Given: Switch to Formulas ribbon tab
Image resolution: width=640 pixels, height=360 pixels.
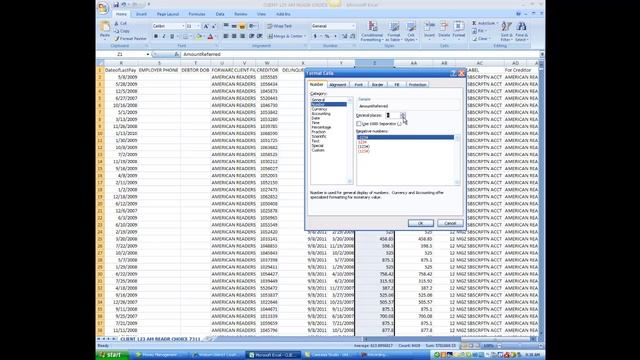Looking at the screenshot, I should 197,14.
